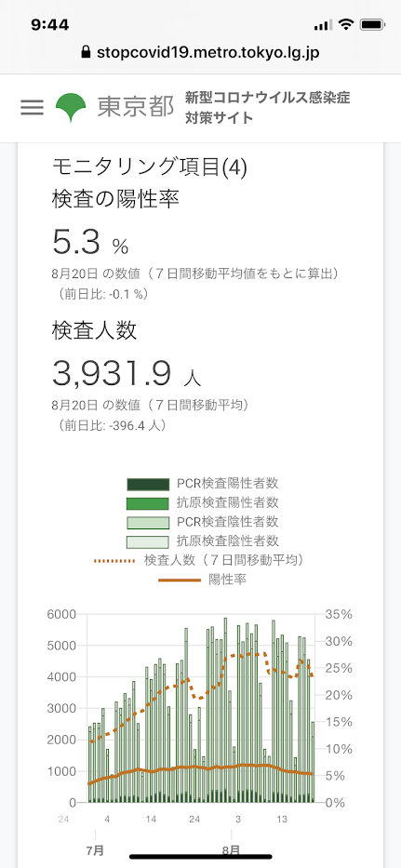401x868 pixels.
Task: Select the tallest bar near August 1
Action: [x=225, y=710]
